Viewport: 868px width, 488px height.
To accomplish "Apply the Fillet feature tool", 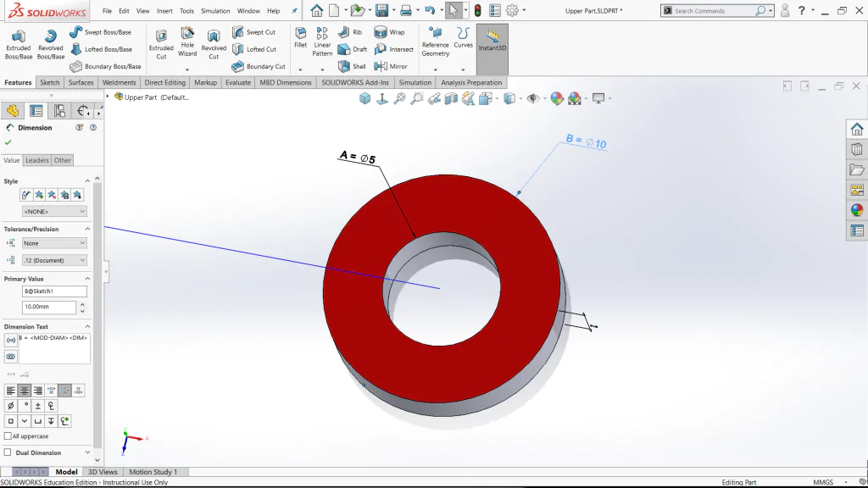I will click(x=301, y=37).
